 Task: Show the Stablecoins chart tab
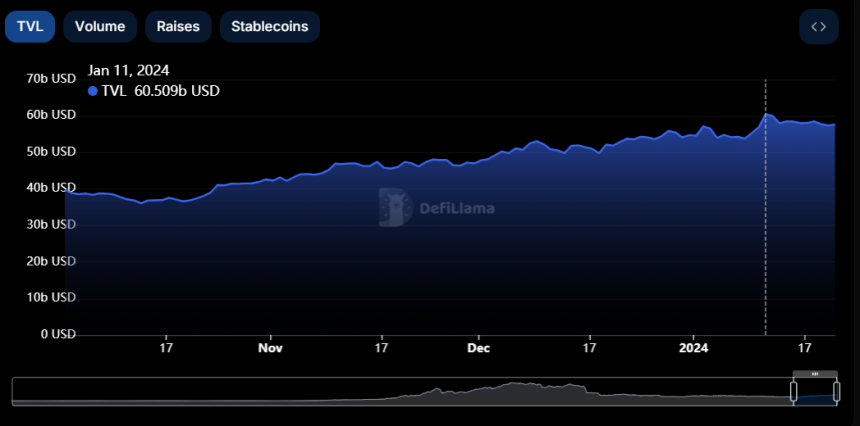coord(270,27)
